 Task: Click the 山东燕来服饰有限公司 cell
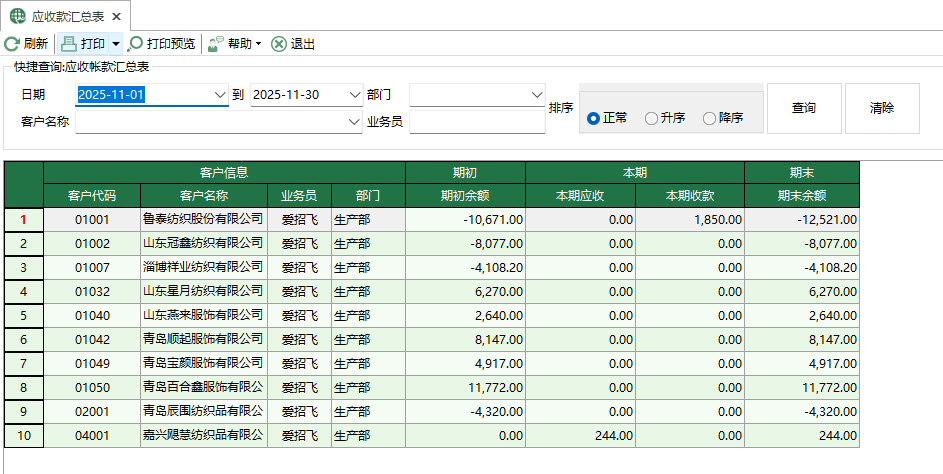click(x=204, y=316)
